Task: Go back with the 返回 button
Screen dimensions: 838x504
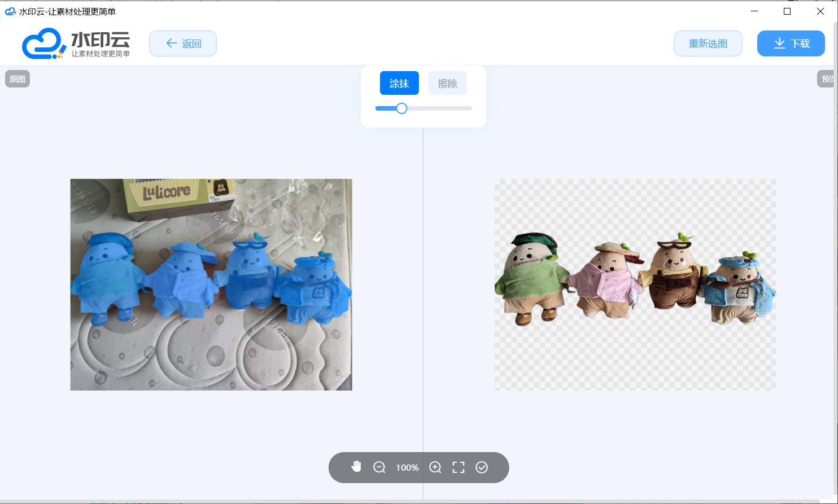Action: click(x=183, y=43)
